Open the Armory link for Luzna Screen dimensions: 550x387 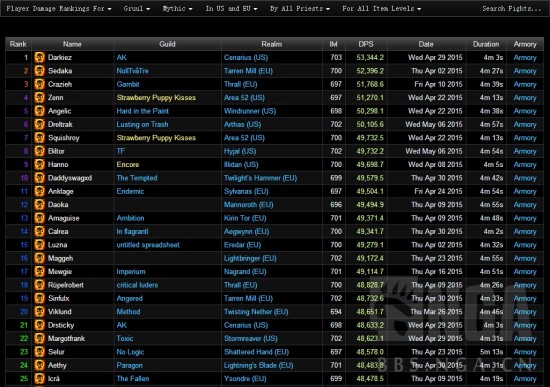click(x=525, y=245)
